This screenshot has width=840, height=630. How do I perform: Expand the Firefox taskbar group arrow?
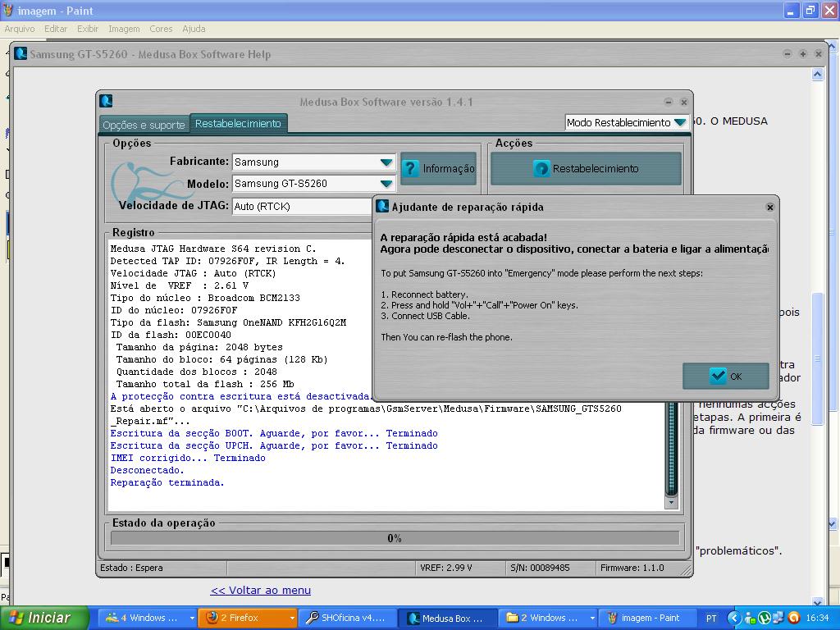[292, 619]
